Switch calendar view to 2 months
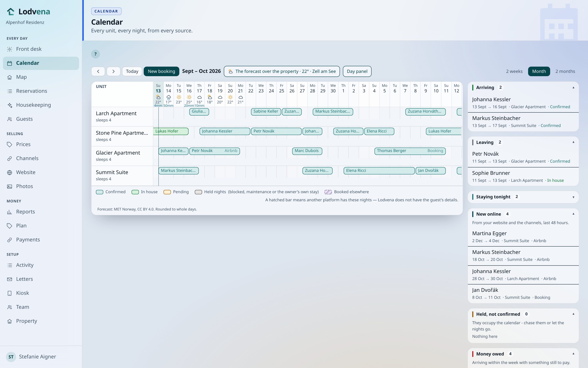The image size is (588, 368). click(x=565, y=71)
